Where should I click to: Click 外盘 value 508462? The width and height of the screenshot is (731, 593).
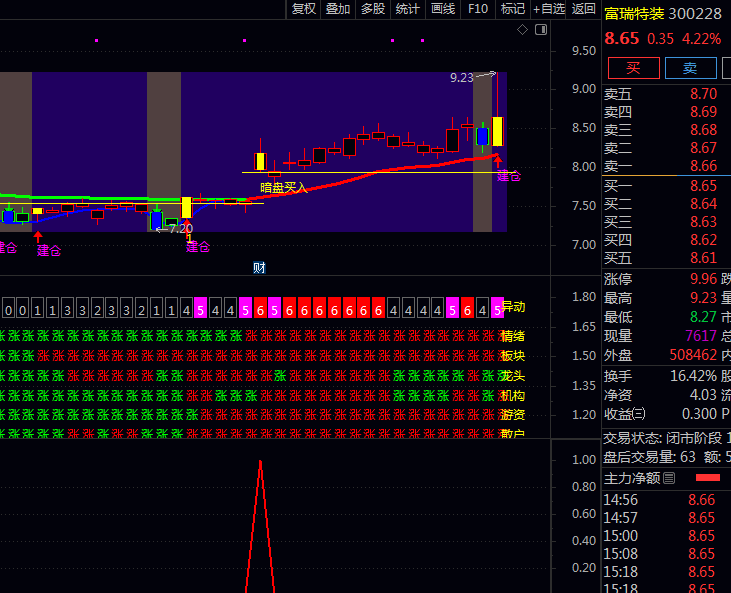tap(693, 355)
